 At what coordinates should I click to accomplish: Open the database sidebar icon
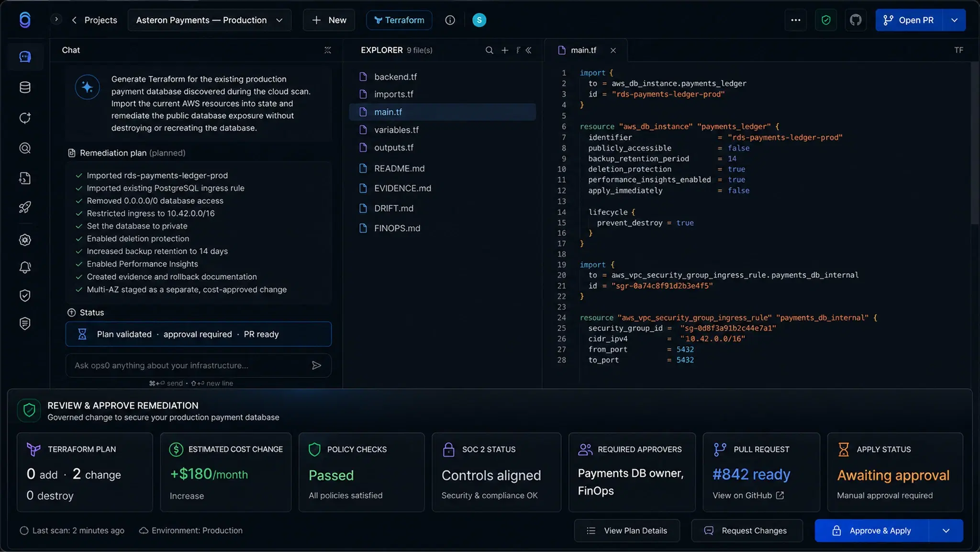click(25, 87)
